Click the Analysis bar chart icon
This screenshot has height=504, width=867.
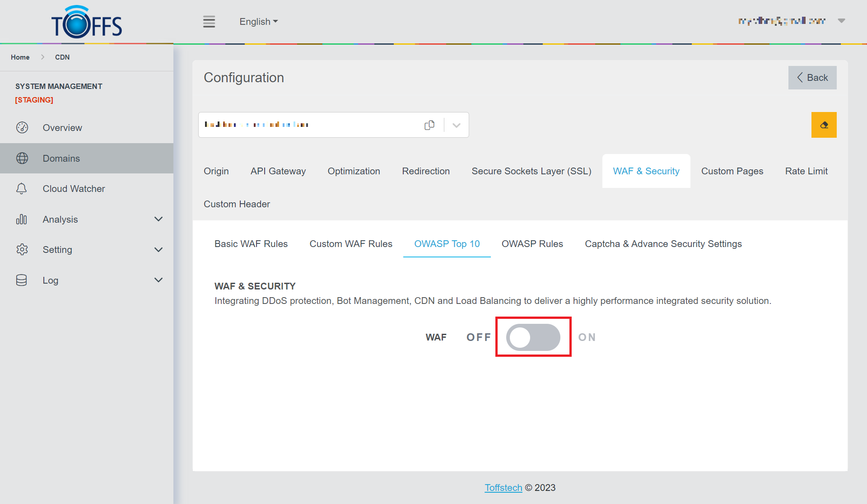22,219
